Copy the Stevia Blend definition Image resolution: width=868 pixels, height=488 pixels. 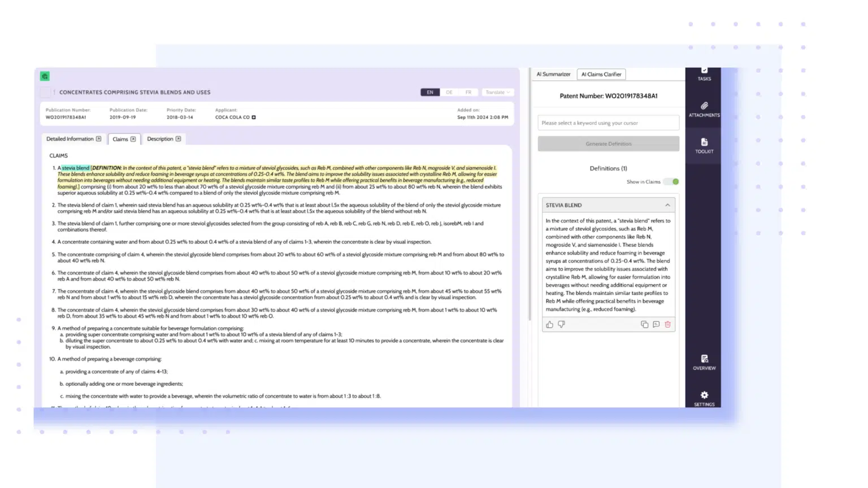click(644, 324)
